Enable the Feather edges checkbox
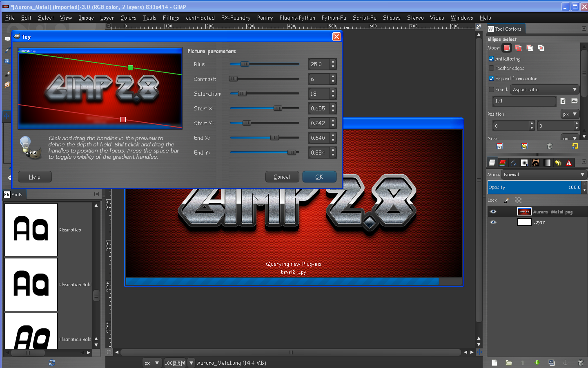This screenshot has width=588, height=368. tap(491, 68)
